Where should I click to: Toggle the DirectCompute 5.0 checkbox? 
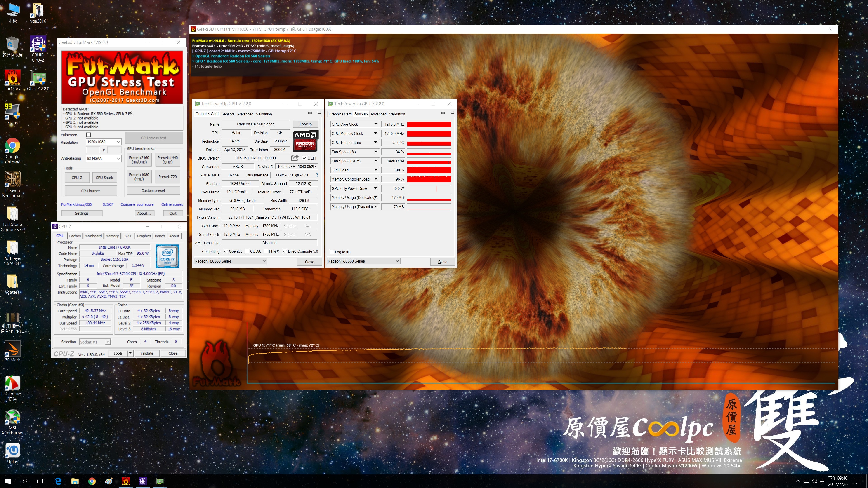coord(285,251)
